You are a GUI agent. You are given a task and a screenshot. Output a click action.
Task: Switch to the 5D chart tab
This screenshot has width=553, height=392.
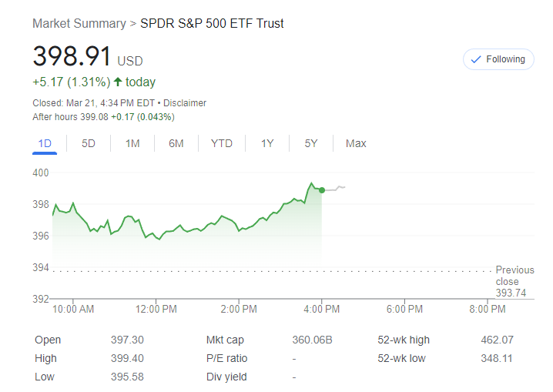(89, 143)
